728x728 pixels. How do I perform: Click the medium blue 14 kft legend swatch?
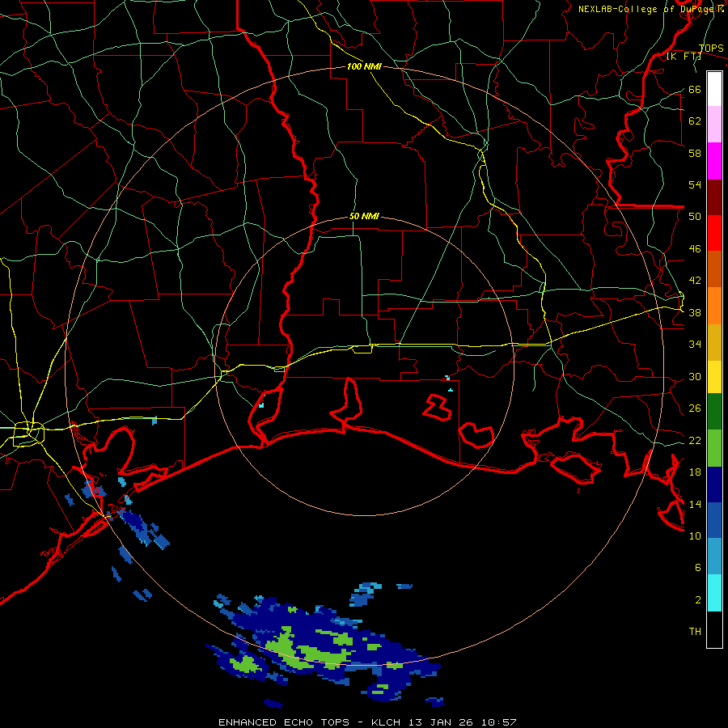(714, 520)
